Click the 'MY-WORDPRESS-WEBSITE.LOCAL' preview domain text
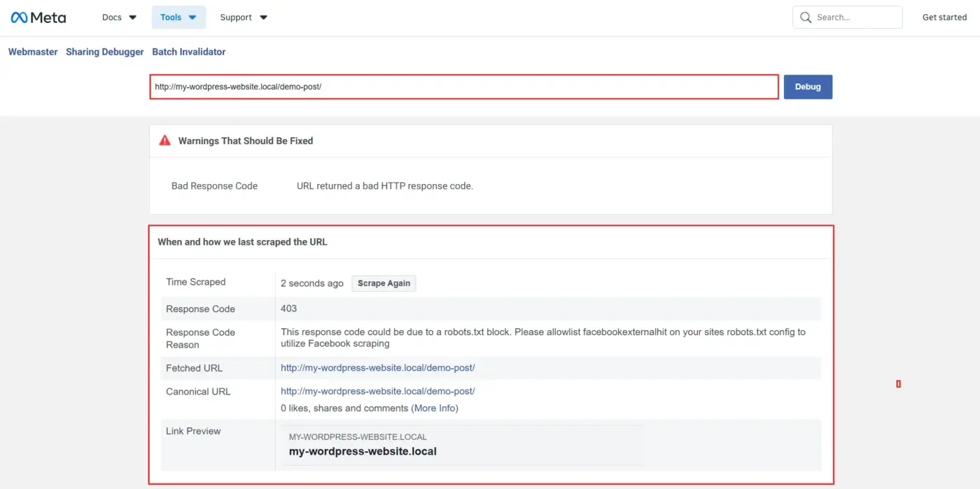The width and height of the screenshot is (980, 489). coord(358,437)
